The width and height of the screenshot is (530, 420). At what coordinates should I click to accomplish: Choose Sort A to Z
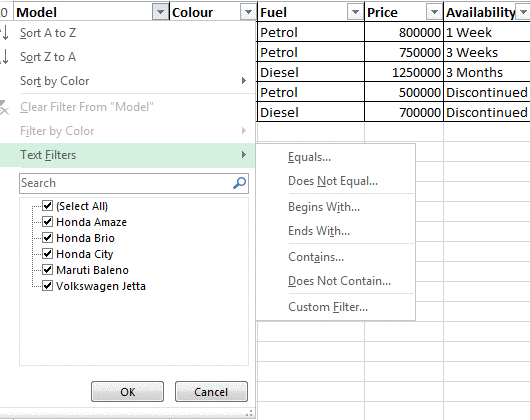(x=127, y=33)
